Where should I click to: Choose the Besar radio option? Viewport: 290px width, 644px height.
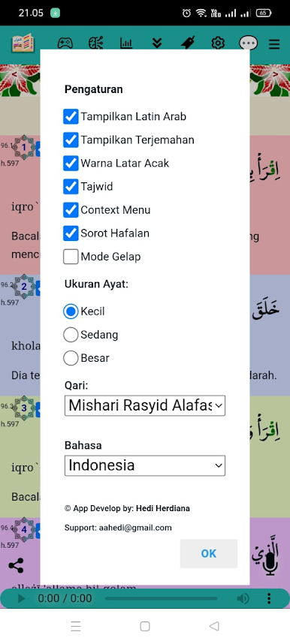tap(71, 358)
